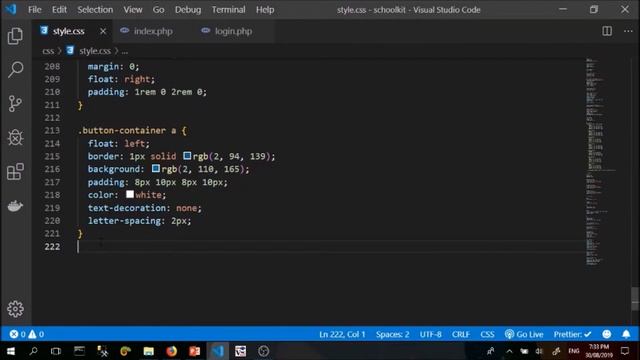Viewport: 640px width, 360px height.
Task: Change indentation via Spaces: 2
Action: point(392,334)
